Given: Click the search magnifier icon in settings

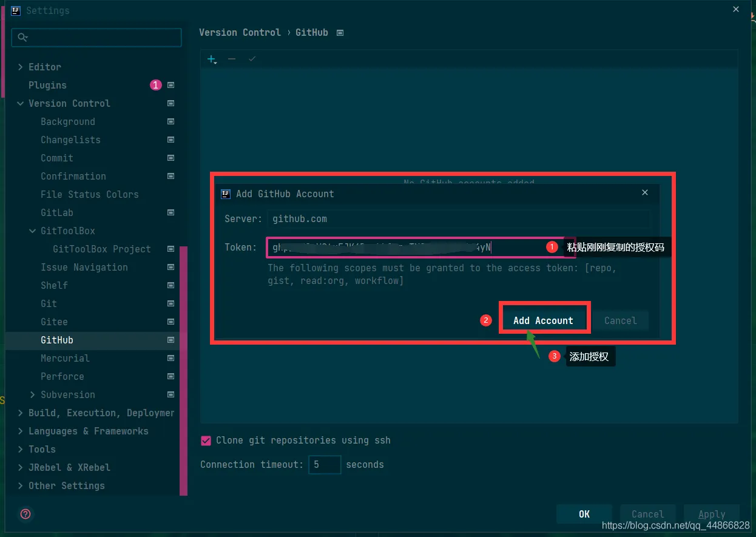Looking at the screenshot, I should coord(22,38).
